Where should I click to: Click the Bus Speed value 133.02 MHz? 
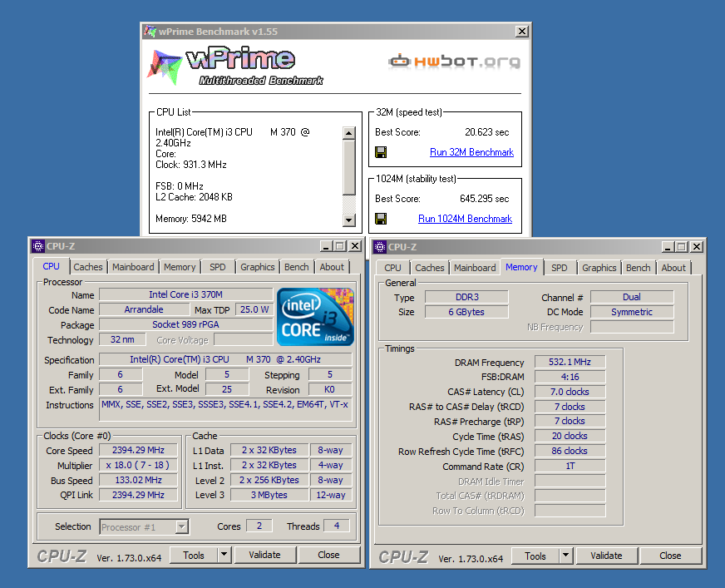pyautogui.click(x=138, y=480)
